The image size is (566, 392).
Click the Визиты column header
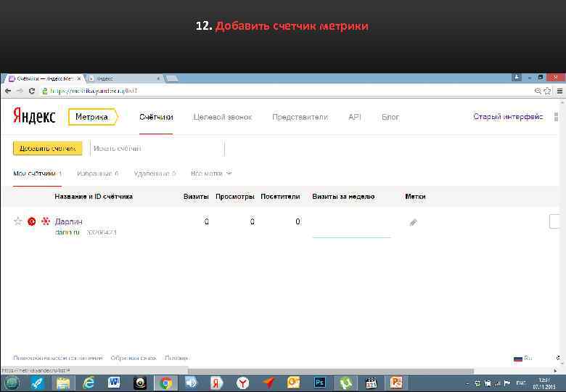pos(196,197)
